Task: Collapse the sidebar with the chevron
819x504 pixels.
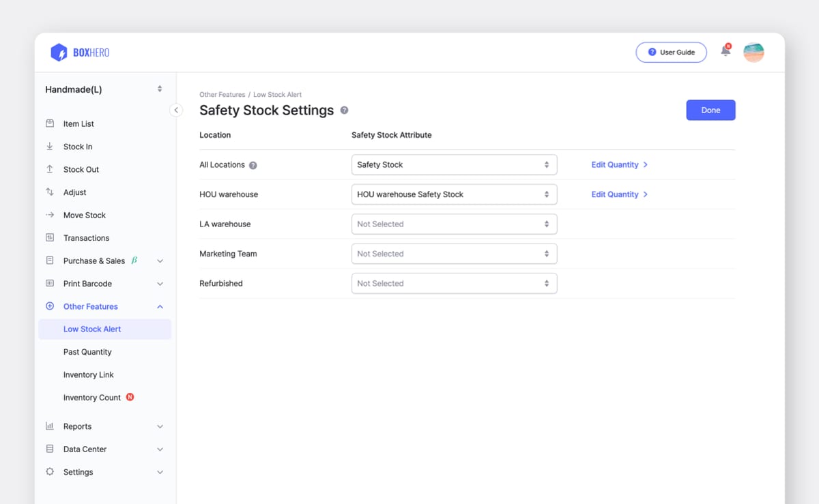Action: (x=176, y=109)
